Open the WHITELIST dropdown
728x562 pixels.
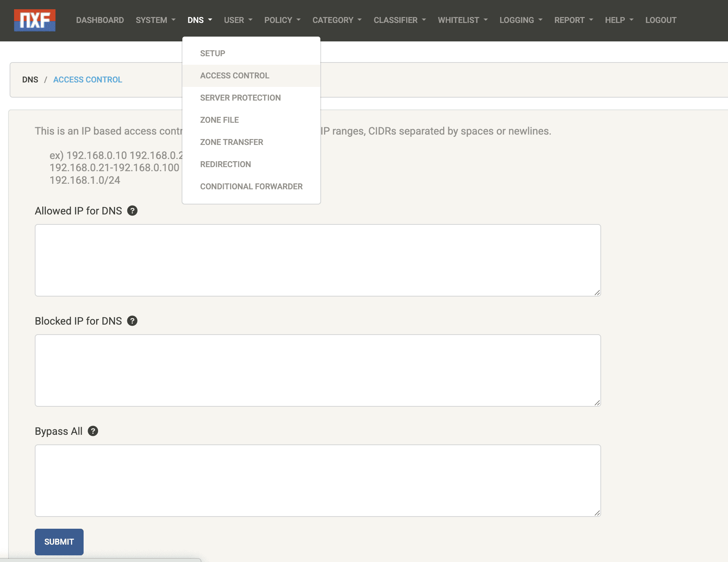click(462, 20)
